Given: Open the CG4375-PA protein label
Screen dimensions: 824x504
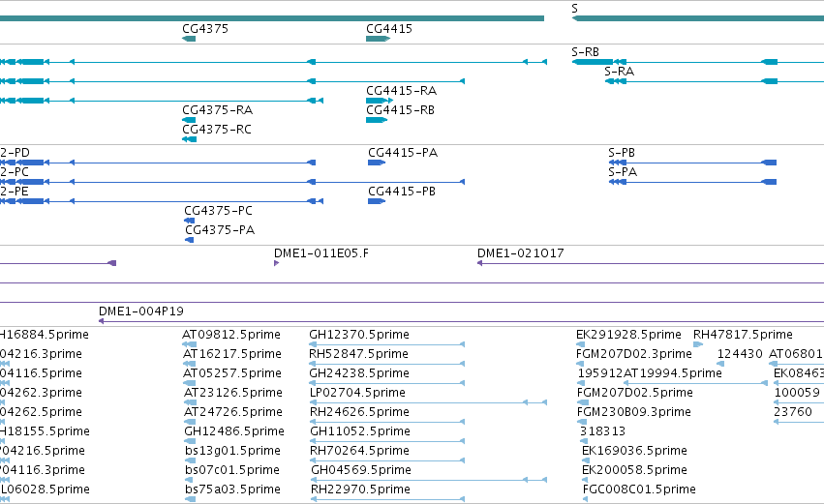Looking at the screenshot, I should click(x=220, y=230).
